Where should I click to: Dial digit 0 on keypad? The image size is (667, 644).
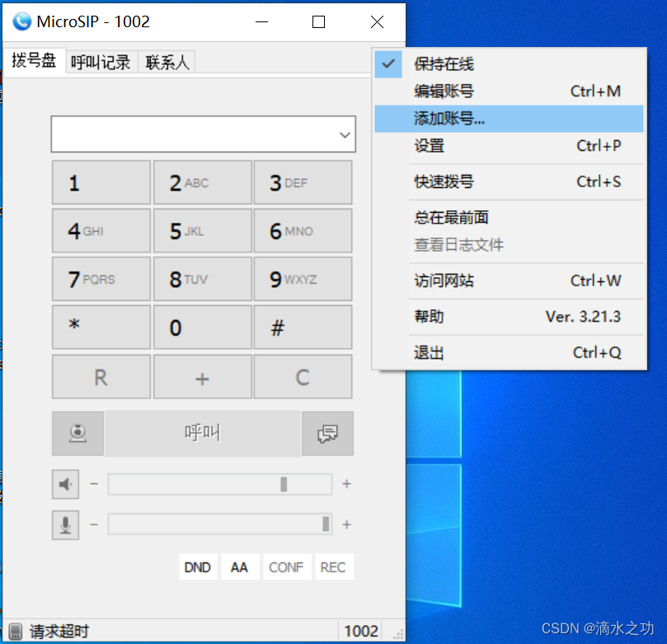203,327
